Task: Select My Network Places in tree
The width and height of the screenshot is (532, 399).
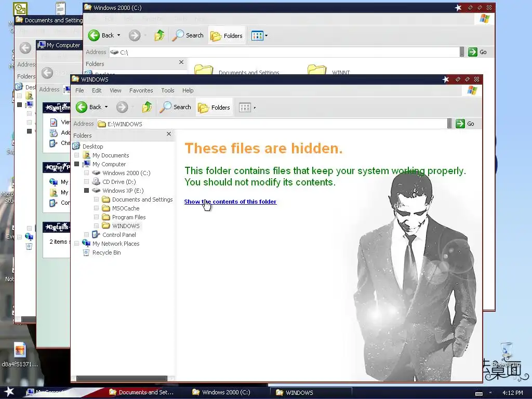Action: (x=116, y=244)
